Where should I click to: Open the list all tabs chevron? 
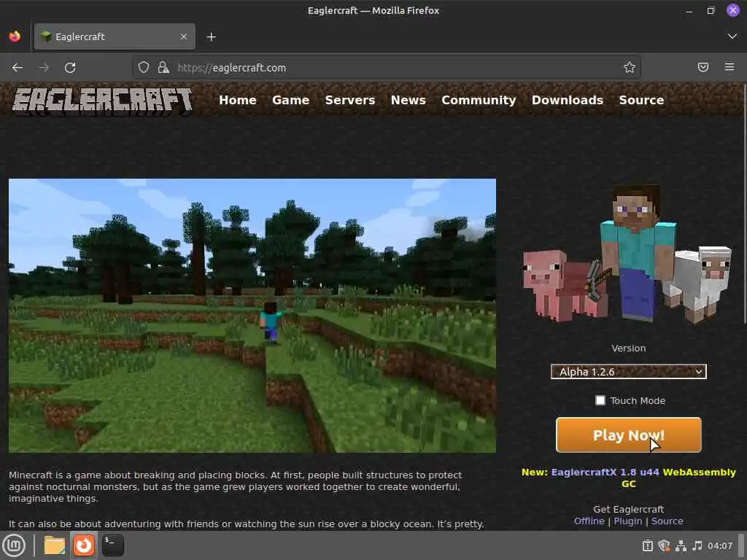click(x=732, y=36)
